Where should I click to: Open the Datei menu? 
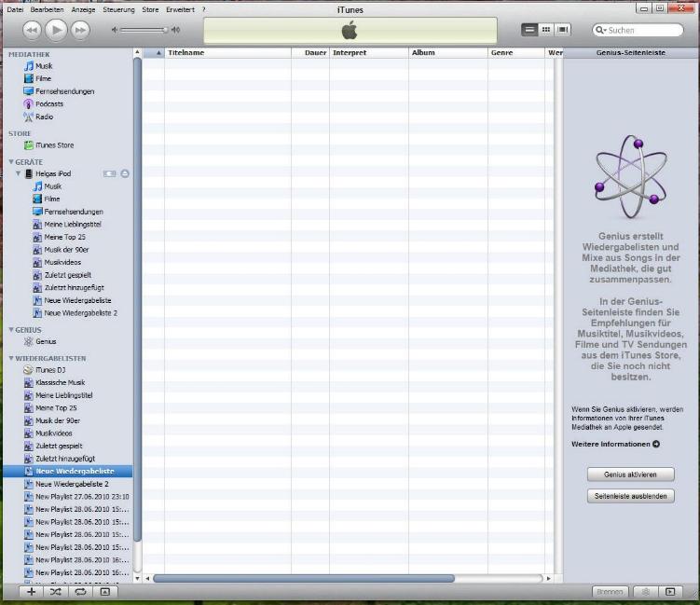pos(15,9)
